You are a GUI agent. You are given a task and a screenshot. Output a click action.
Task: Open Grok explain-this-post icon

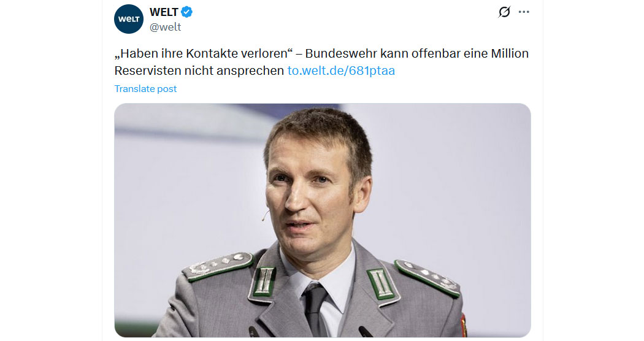point(504,12)
